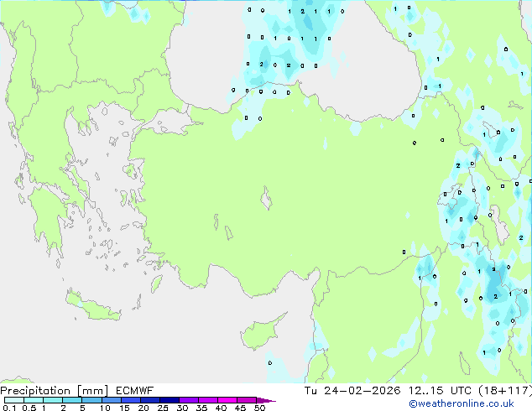Click the above-50 mm arrow tip of legend
The image size is (532, 411).
(x=266, y=400)
